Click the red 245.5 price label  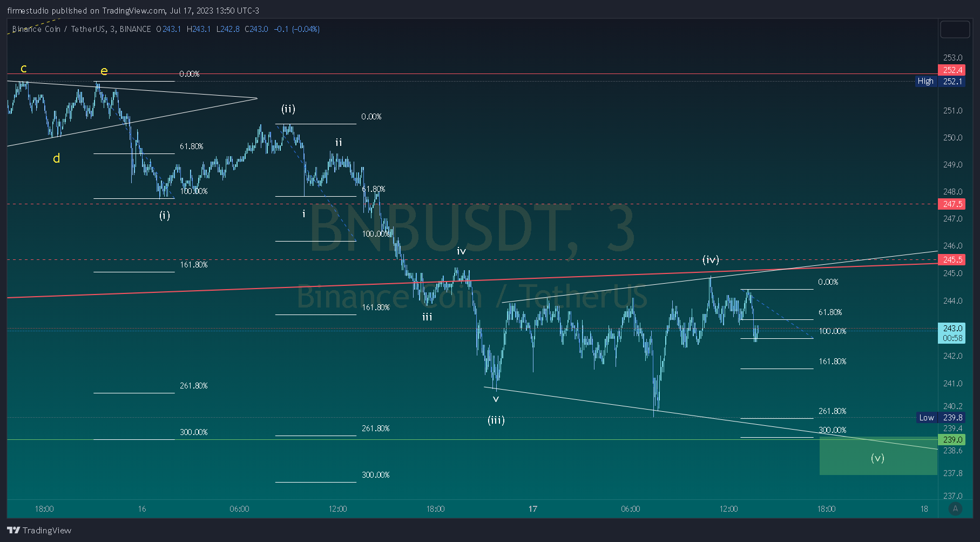coord(952,260)
